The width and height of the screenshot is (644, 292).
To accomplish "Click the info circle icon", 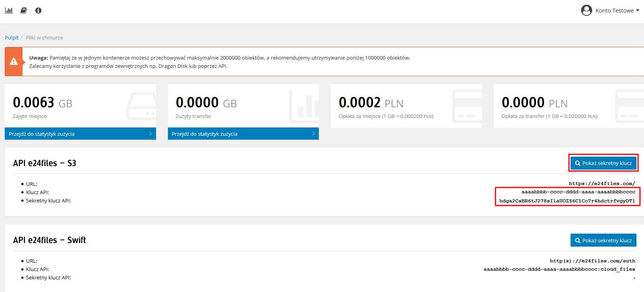I will 38,10.
